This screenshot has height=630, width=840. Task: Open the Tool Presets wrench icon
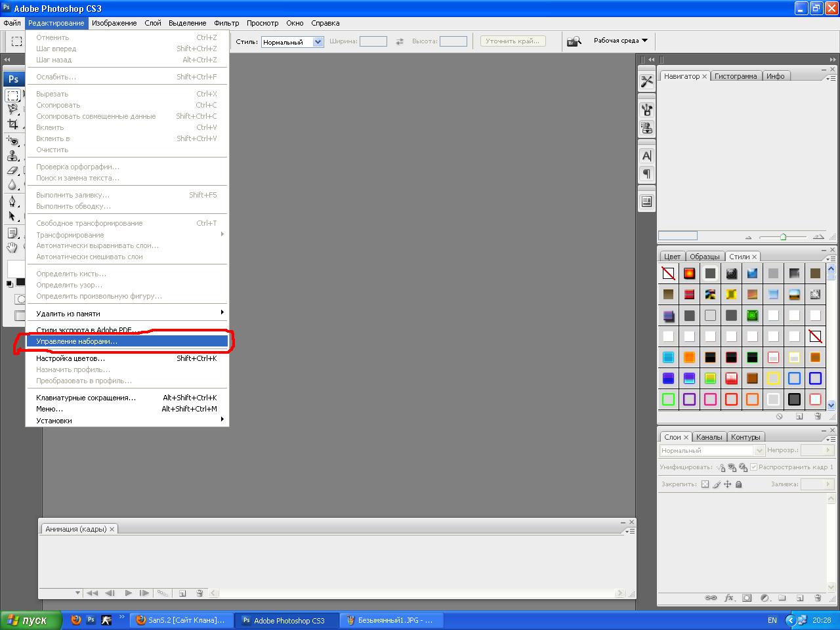tap(646, 81)
